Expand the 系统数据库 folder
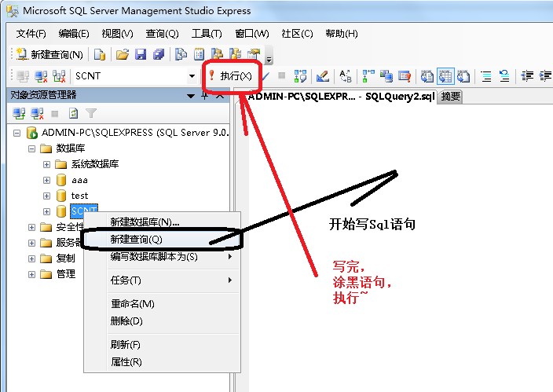 [x=46, y=164]
